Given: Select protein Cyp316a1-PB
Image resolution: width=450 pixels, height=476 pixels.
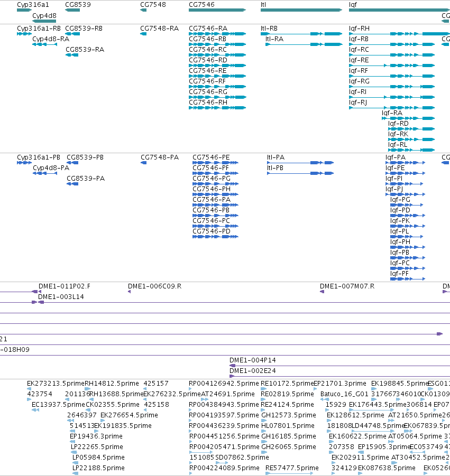Looking at the screenshot, I should click(x=39, y=157).
